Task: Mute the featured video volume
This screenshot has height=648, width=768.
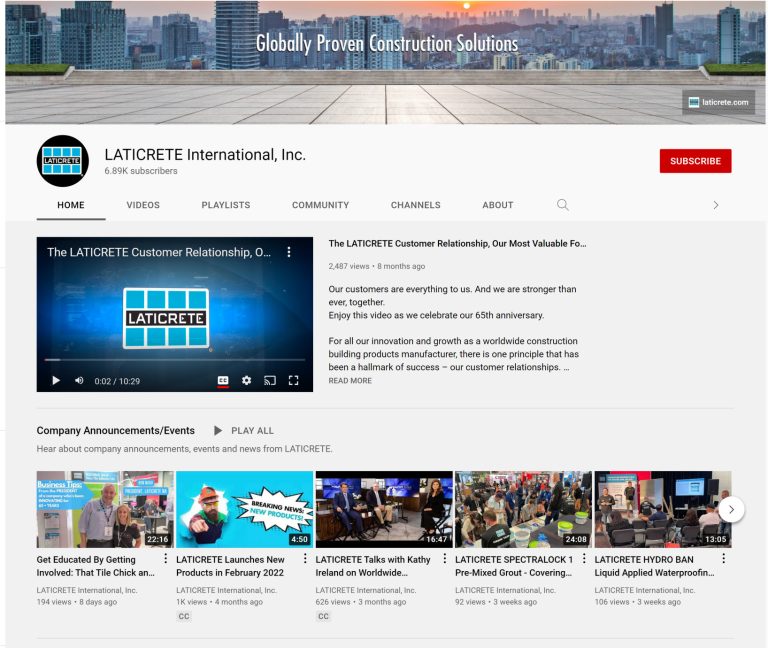Action: [x=79, y=381]
